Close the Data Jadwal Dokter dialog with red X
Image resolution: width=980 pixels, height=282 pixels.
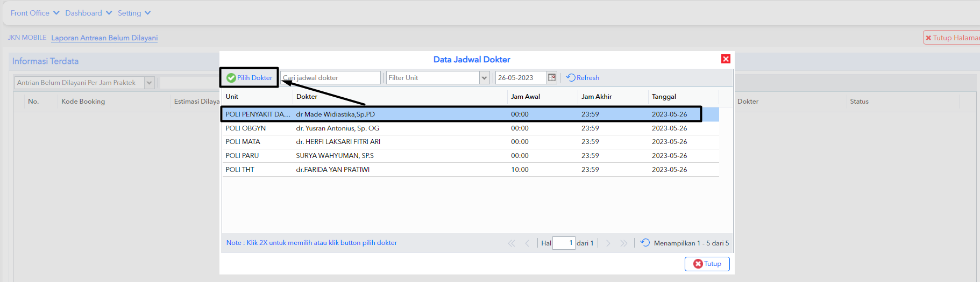point(726,59)
